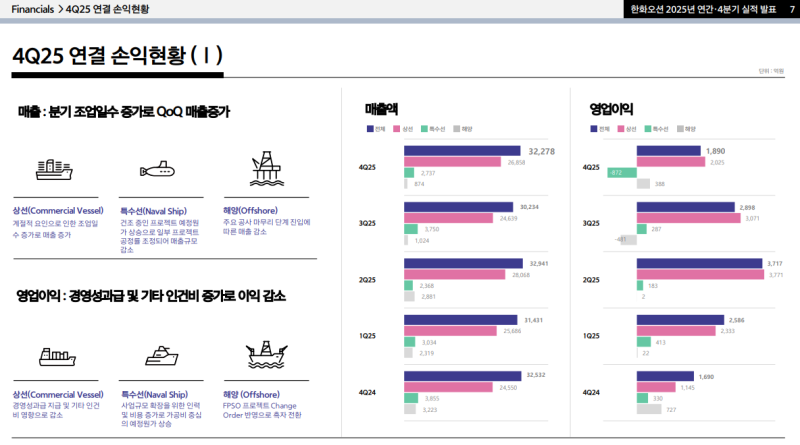
Task: Open Financials breadcrumb section
Action: pyautogui.click(x=31, y=9)
